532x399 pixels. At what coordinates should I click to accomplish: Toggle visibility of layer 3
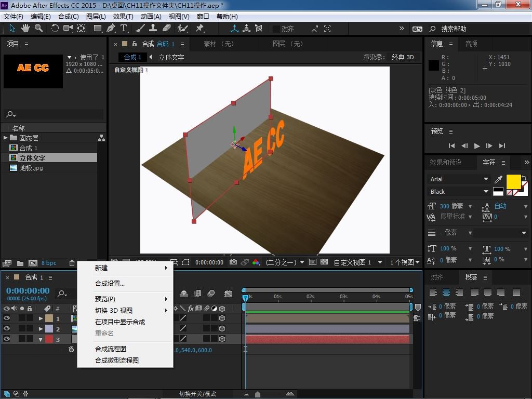(x=7, y=339)
